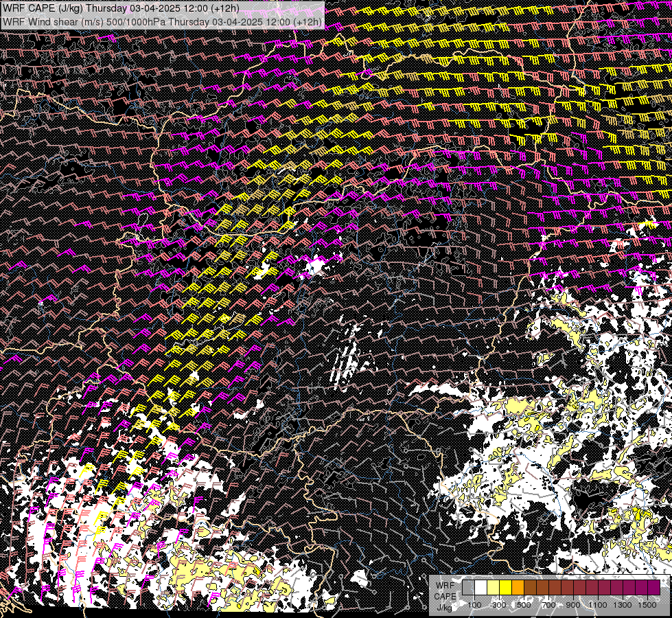The image size is (672, 618).
Task: Click the 1300 tick label in legend
Action: pyautogui.click(x=623, y=605)
